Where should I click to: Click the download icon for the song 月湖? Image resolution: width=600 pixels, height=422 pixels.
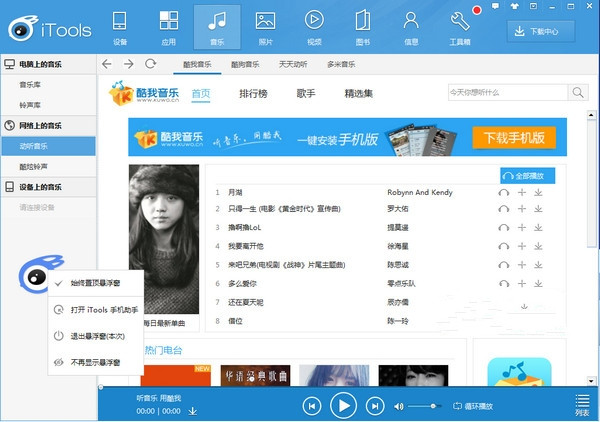pyautogui.click(x=537, y=191)
